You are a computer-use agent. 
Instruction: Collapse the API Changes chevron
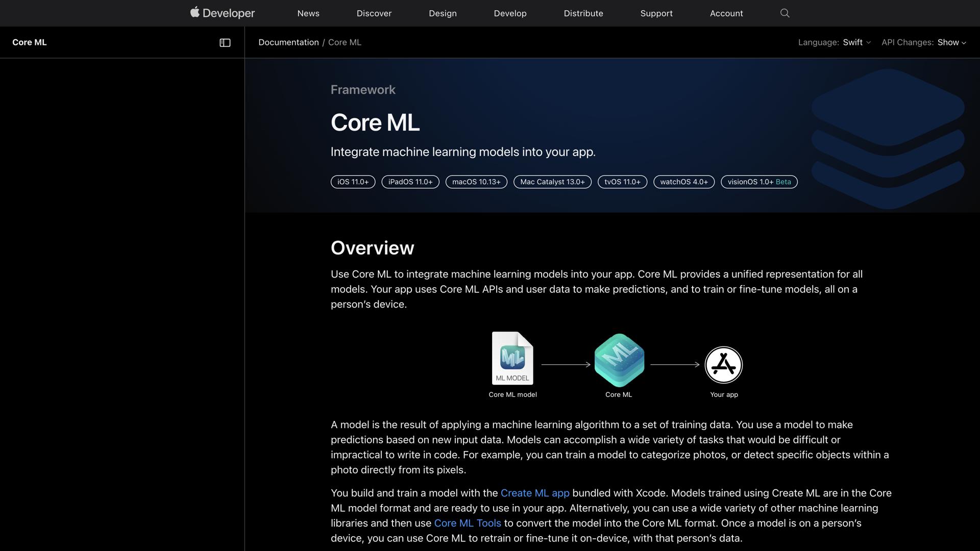tap(964, 43)
